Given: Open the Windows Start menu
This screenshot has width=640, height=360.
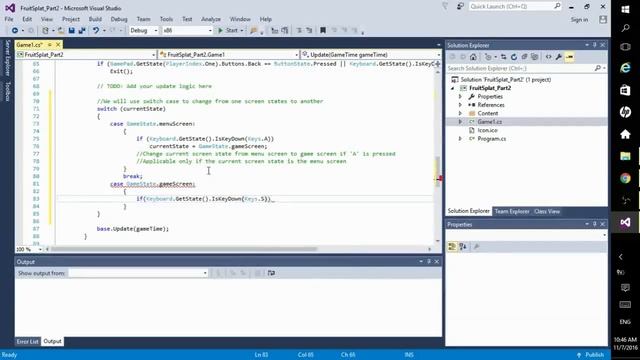Looking at the screenshot, I should pyautogui.click(x=625, y=9).
